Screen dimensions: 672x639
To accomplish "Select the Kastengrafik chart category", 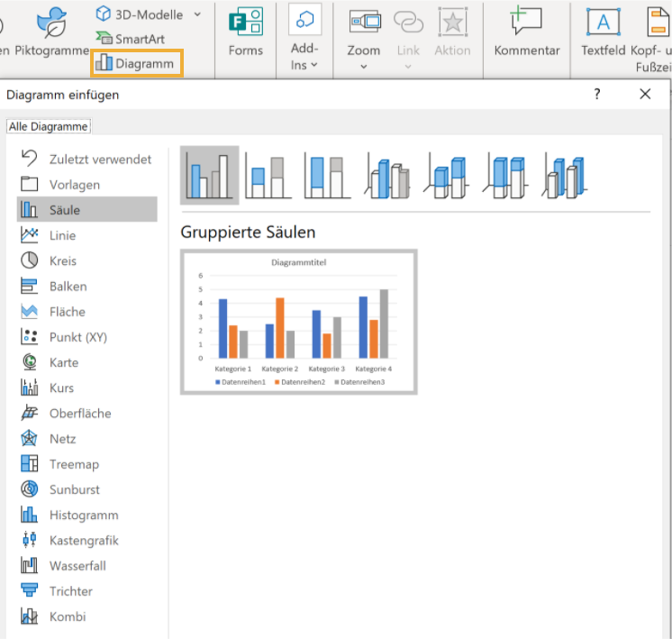I will tap(86, 540).
